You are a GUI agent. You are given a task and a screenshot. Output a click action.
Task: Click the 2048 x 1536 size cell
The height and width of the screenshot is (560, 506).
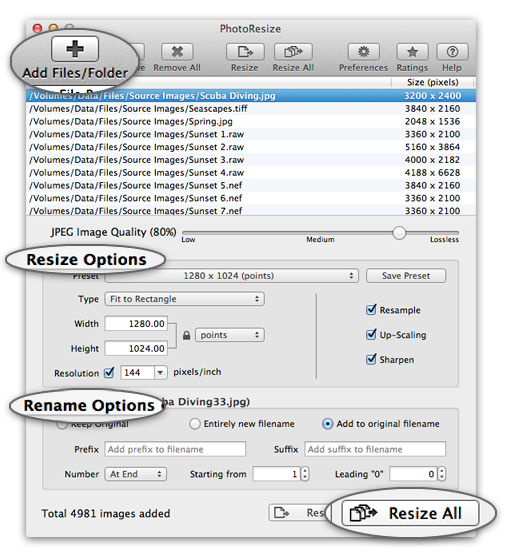(x=432, y=121)
